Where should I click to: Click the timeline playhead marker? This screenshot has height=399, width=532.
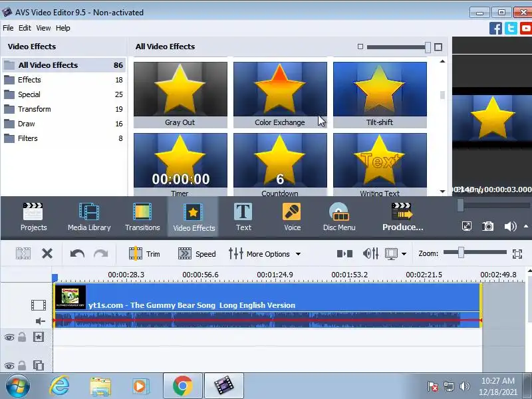[x=55, y=278]
